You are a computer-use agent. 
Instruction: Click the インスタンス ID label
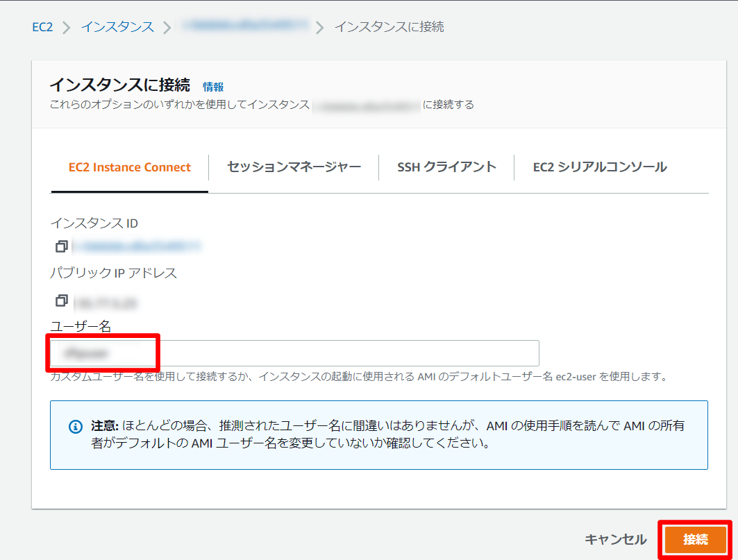(94, 223)
